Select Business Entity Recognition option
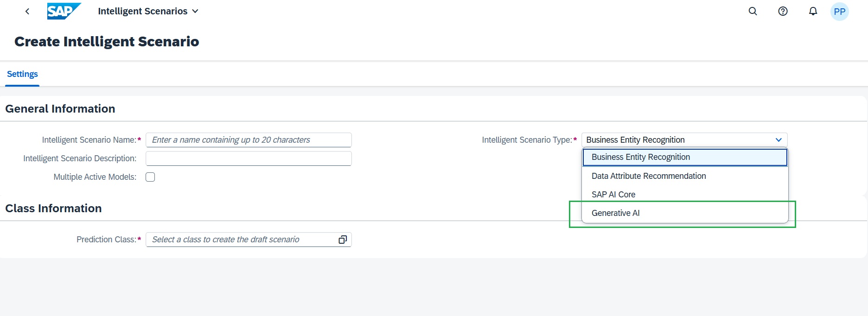 click(685, 157)
